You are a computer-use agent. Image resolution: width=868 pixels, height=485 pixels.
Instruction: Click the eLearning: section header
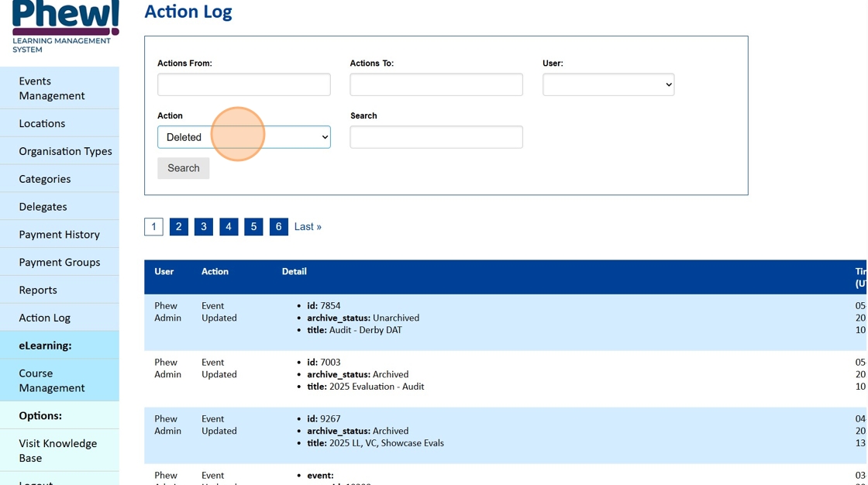(45, 345)
